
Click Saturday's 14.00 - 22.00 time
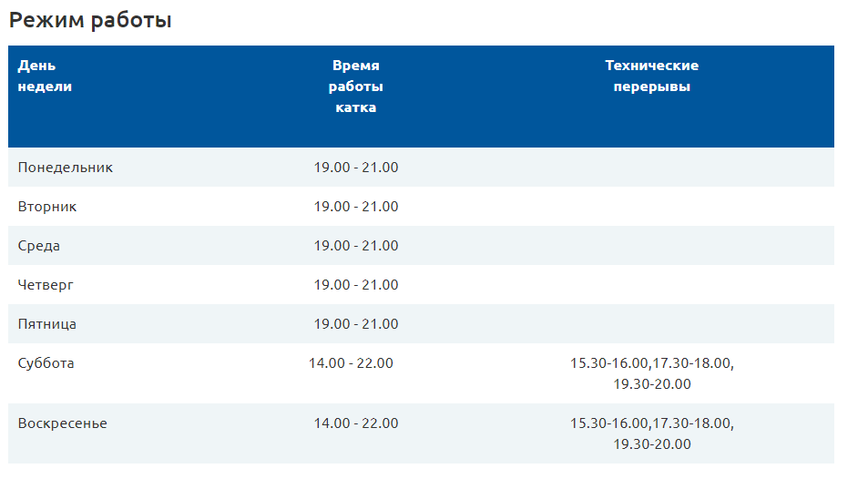(x=351, y=363)
